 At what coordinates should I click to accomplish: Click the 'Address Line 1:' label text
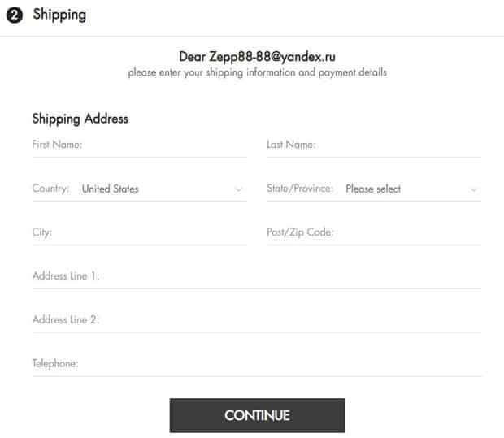[66, 276]
